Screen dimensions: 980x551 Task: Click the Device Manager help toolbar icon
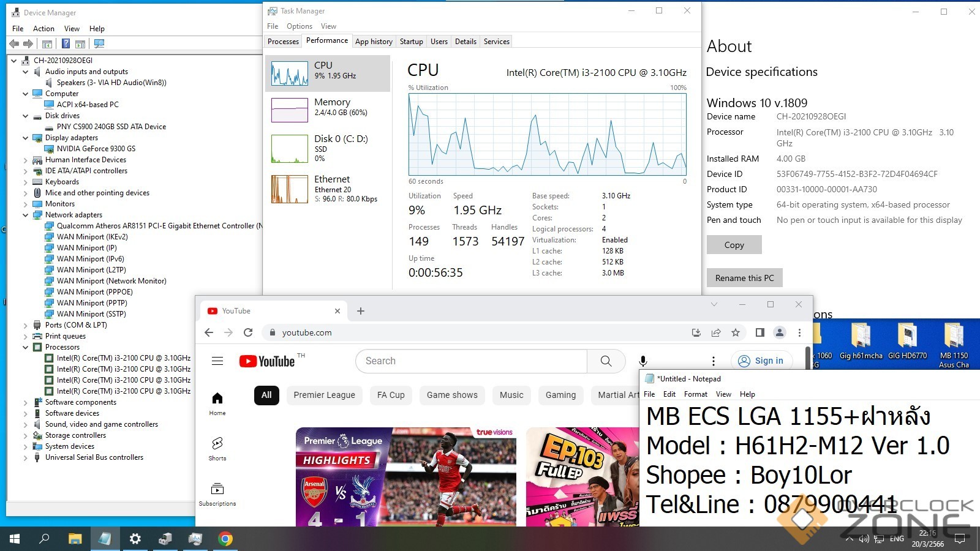click(66, 43)
